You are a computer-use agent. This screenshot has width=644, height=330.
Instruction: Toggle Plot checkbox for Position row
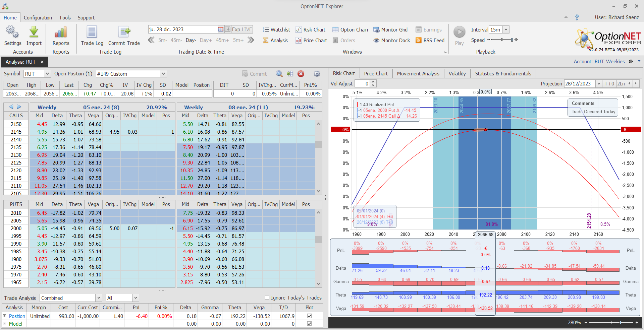(x=309, y=316)
